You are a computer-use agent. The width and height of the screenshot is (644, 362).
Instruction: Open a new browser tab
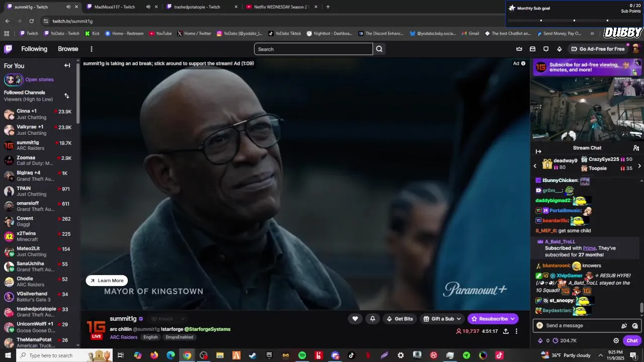click(x=328, y=7)
